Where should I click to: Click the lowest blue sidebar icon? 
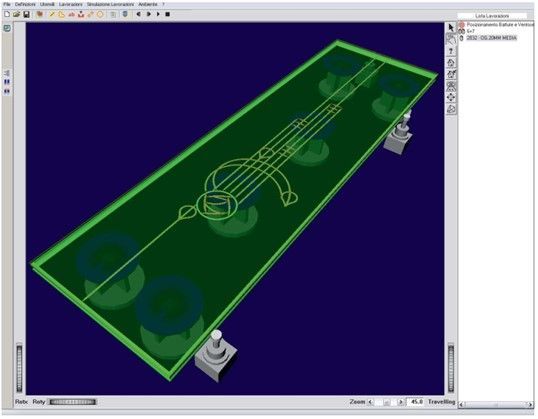[x=7, y=91]
